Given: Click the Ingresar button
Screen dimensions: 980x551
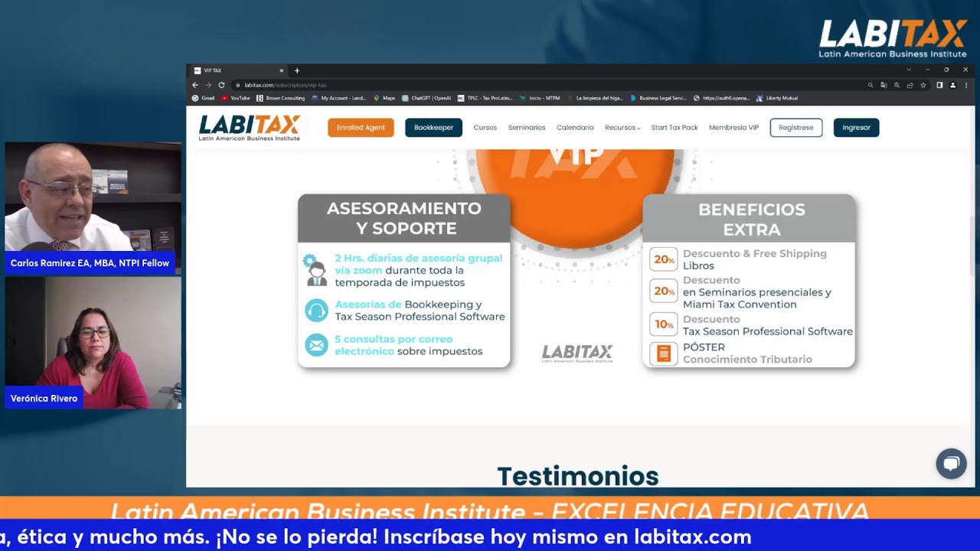Looking at the screenshot, I should pyautogui.click(x=856, y=128).
